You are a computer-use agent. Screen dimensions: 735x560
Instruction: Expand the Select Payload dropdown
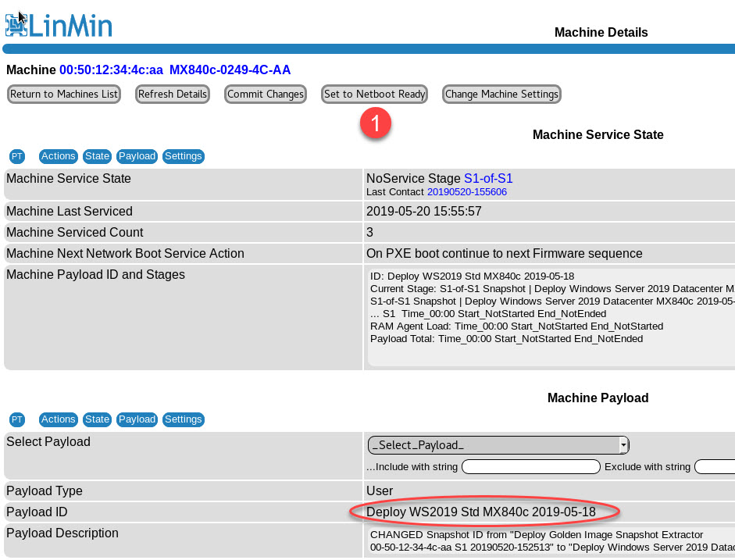pyautogui.click(x=498, y=445)
